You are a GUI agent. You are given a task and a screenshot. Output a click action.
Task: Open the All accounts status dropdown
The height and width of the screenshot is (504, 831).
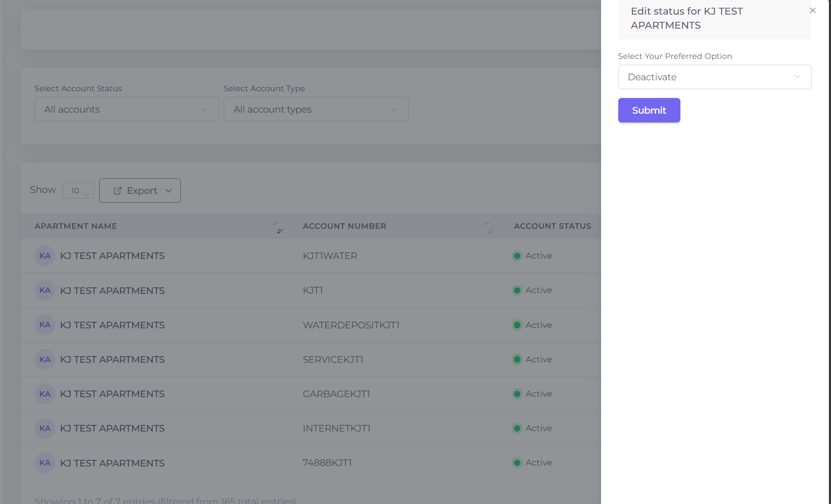click(x=127, y=109)
